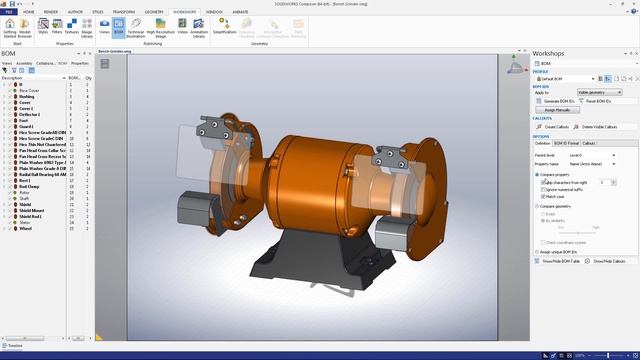The image size is (640, 360).
Task: Open the Model Browser workshop
Action: [24, 28]
